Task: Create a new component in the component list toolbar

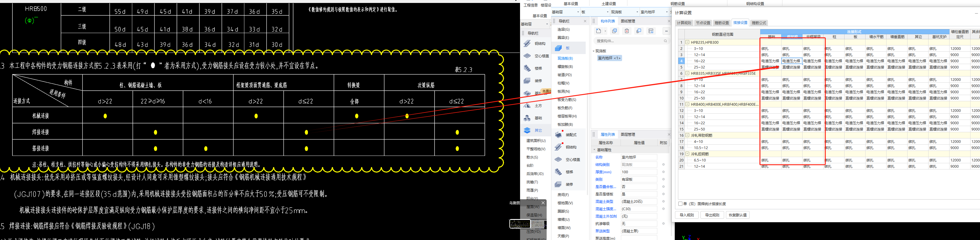Action: coord(598,31)
